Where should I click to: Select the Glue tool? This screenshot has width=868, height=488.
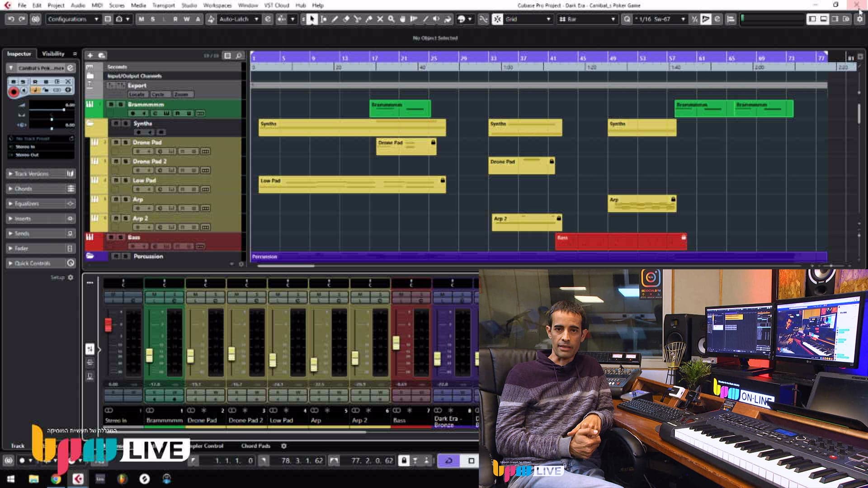[x=369, y=19]
